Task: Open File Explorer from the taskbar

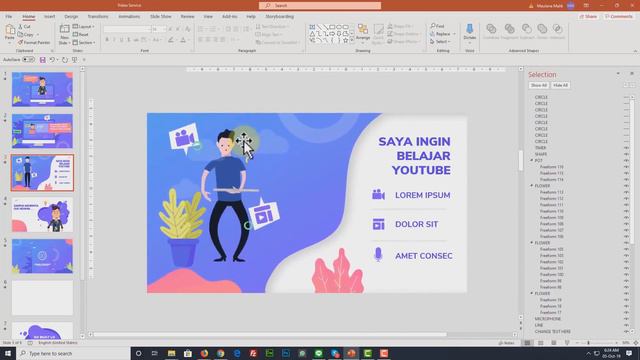Action: tap(171, 353)
